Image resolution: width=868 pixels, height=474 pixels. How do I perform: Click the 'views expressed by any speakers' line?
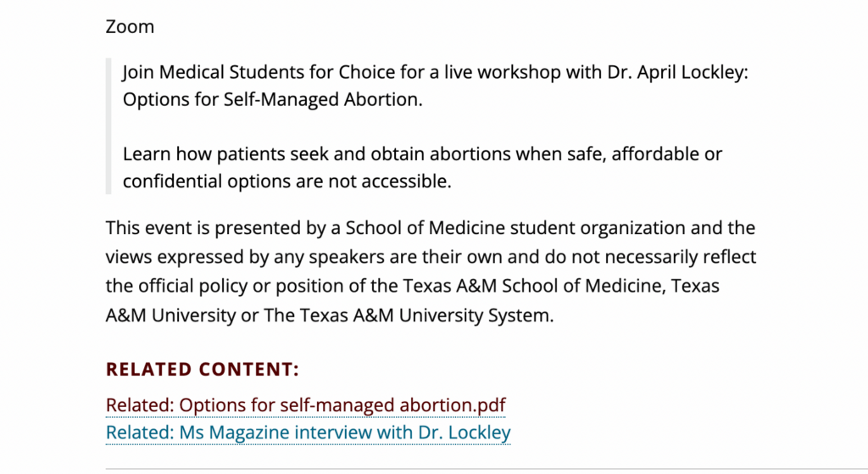coord(431,257)
